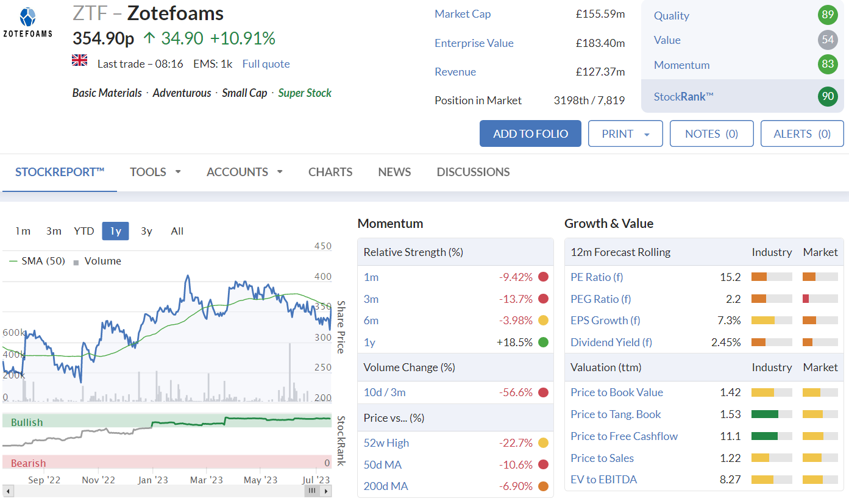Select the 3y chart range

click(146, 231)
